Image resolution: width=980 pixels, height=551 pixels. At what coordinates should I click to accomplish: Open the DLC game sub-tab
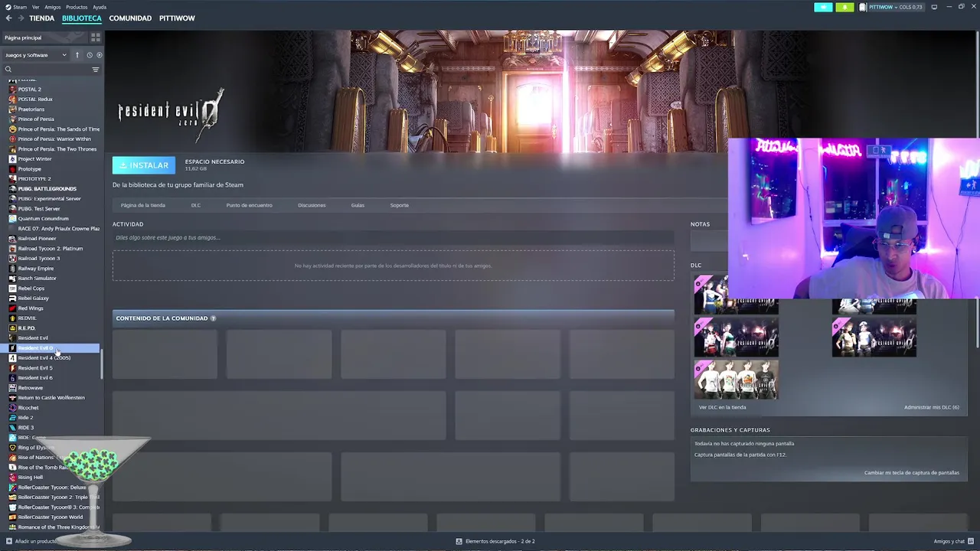196,205
